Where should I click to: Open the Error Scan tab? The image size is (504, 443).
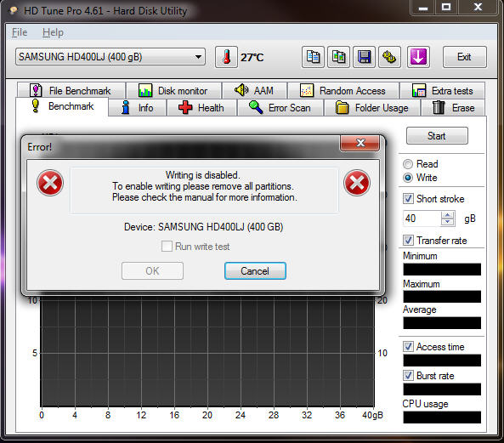(x=280, y=108)
